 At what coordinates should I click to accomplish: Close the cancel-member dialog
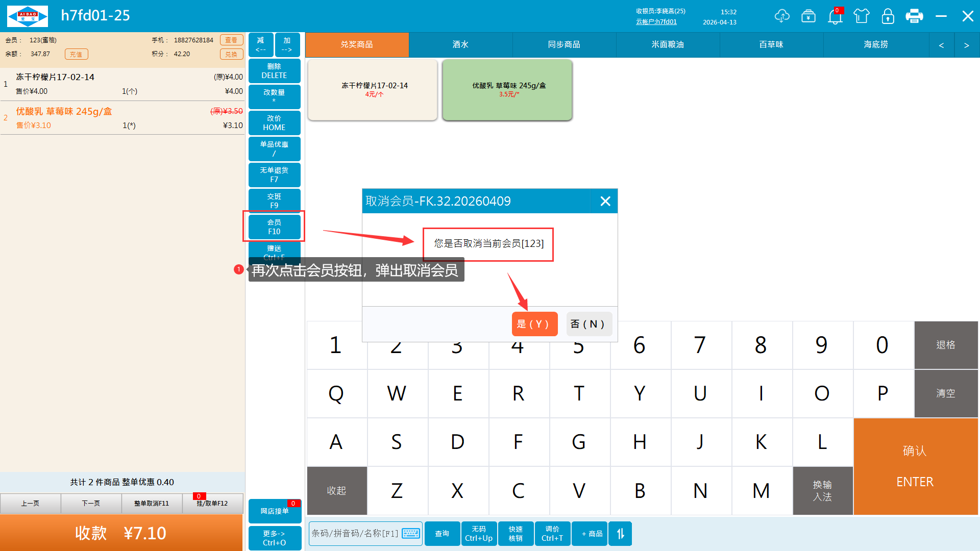click(605, 201)
